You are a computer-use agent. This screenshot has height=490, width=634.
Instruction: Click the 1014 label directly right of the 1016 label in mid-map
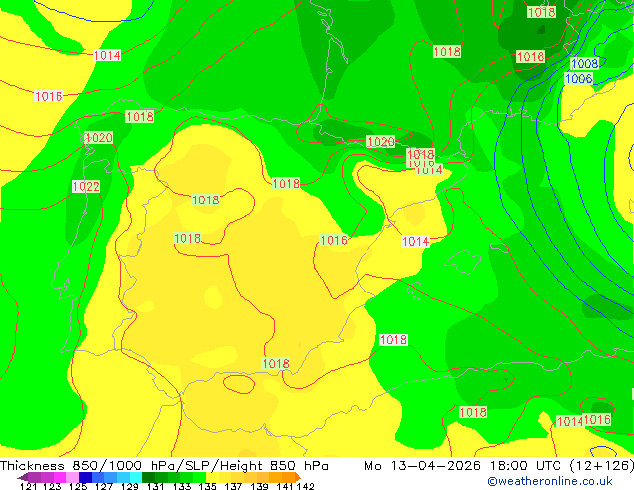pyautogui.click(x=415, y=242)
